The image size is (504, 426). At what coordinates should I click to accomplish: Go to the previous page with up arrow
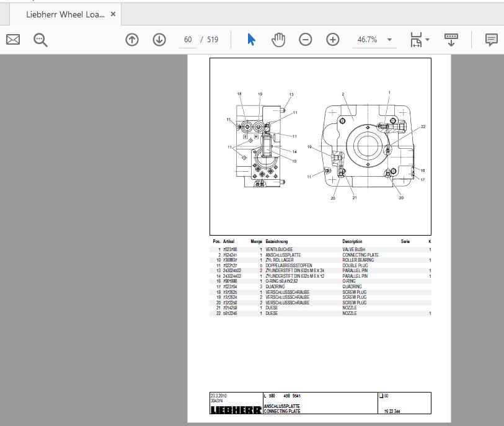131,39
